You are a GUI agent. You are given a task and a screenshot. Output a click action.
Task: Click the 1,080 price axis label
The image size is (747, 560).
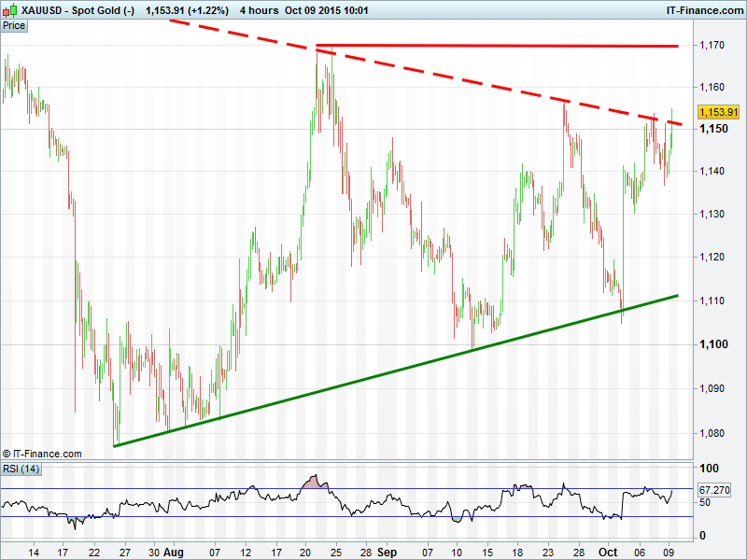(x=712, y=433)
